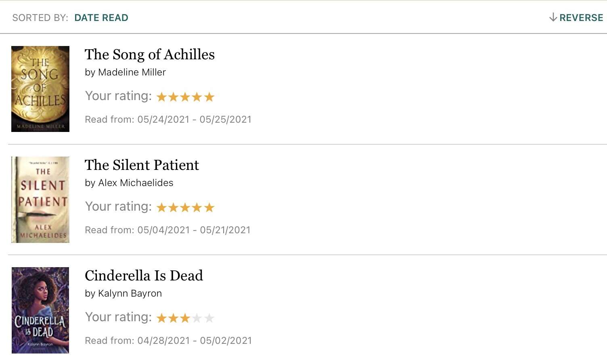This screenshot has width=607, height=364.
Task: Open The Silent Patient cover thumbnail
Action: (x=40, y=200)
